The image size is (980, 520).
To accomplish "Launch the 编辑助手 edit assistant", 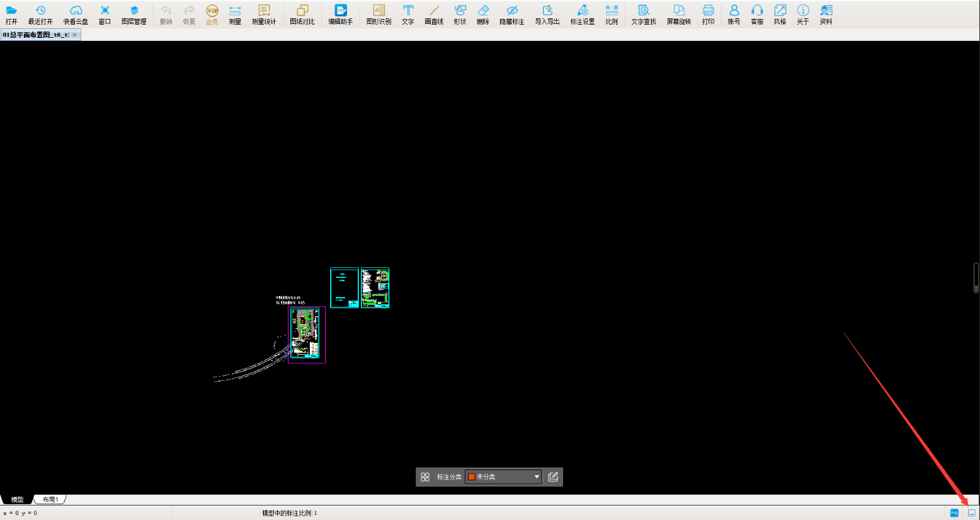I will coord(340,14).
